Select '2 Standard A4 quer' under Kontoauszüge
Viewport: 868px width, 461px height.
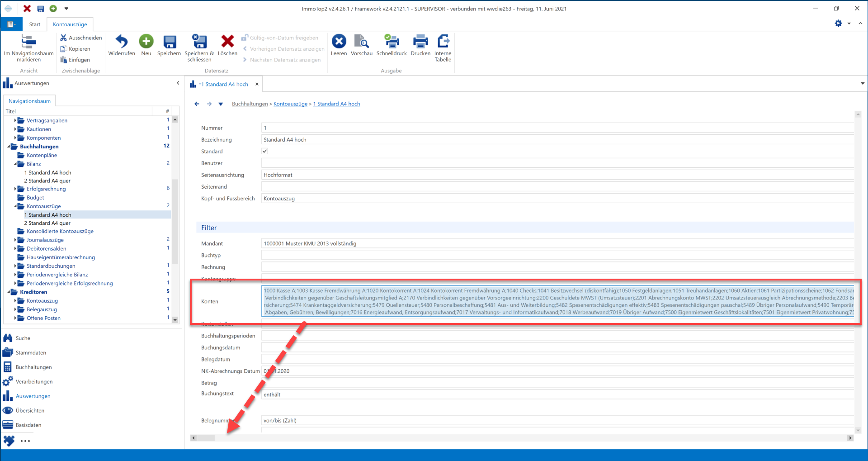point(47,223)
